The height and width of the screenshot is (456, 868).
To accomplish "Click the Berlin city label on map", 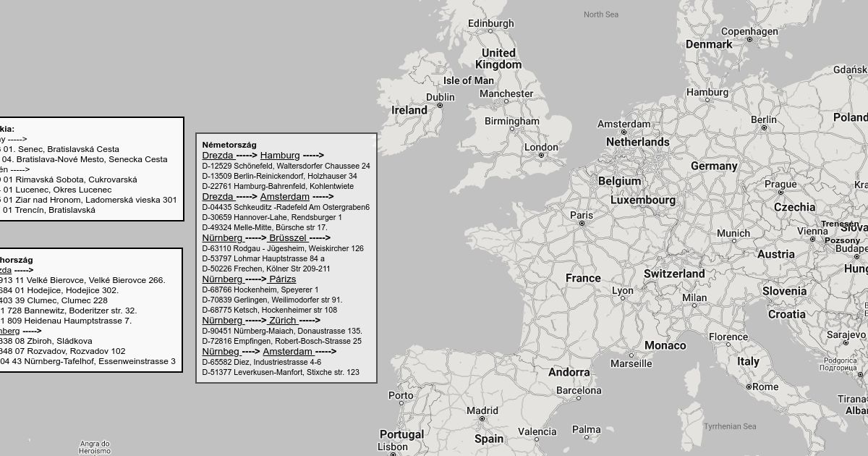I will point(764,119).
